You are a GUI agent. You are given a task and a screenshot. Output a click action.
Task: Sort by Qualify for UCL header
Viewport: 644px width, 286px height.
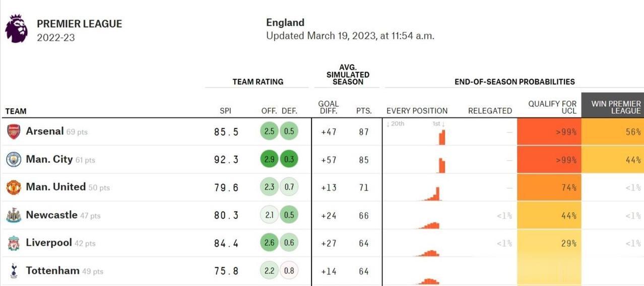coord(552,107)
